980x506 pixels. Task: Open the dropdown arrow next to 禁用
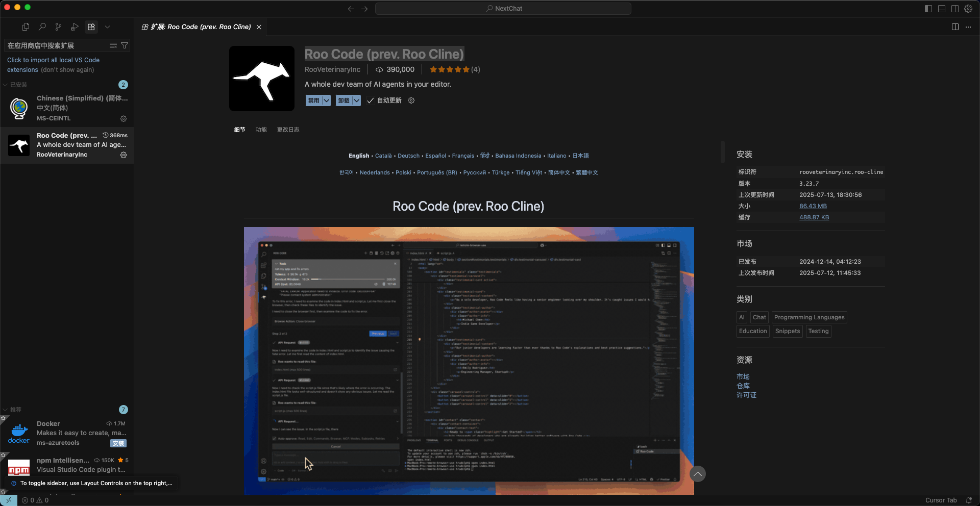pos(326,100)
